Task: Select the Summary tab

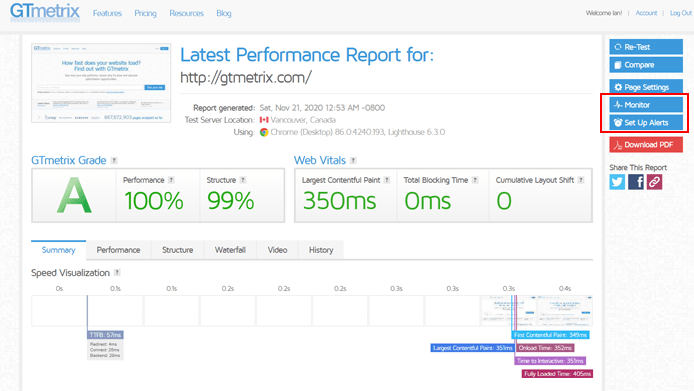Action: pyautogui.click(x=58, y=250)
